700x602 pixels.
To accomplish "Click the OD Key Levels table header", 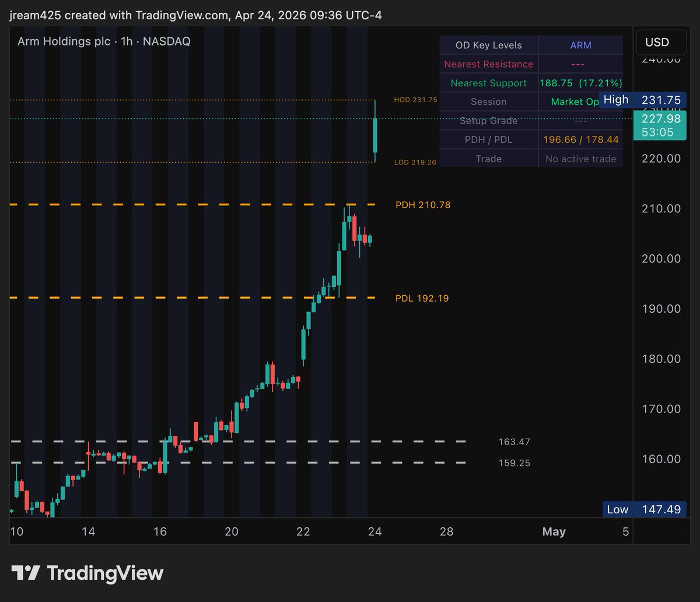I will [489, 45].
